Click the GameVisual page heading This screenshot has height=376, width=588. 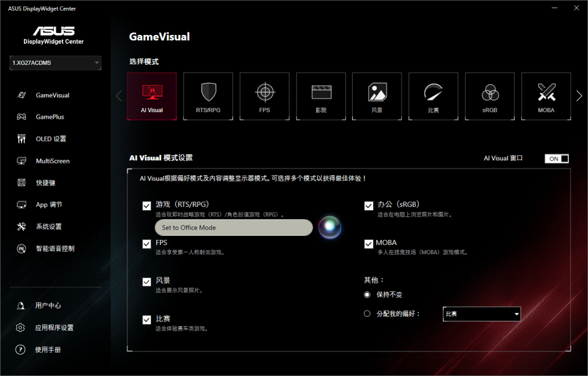[159, 37]
